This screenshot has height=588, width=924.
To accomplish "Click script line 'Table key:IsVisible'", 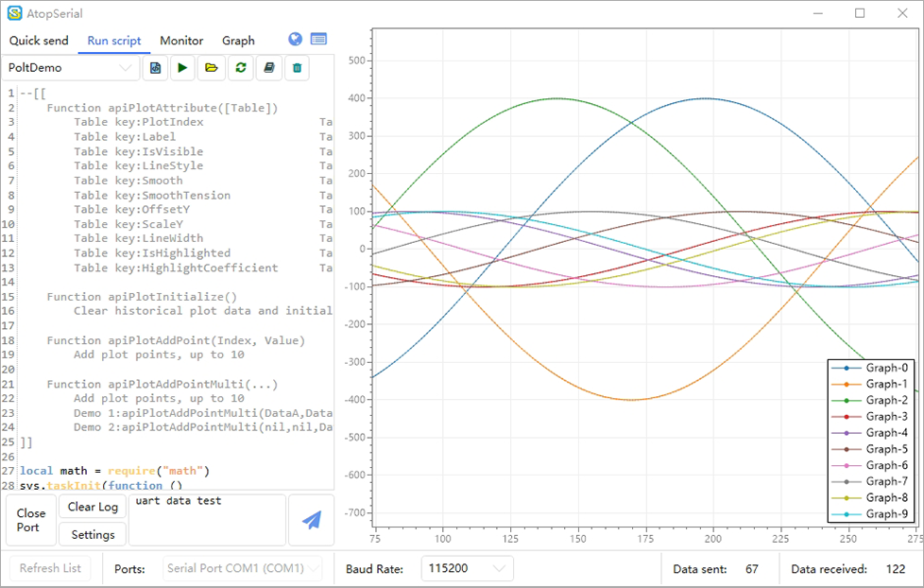I will [x=139, y=151].
